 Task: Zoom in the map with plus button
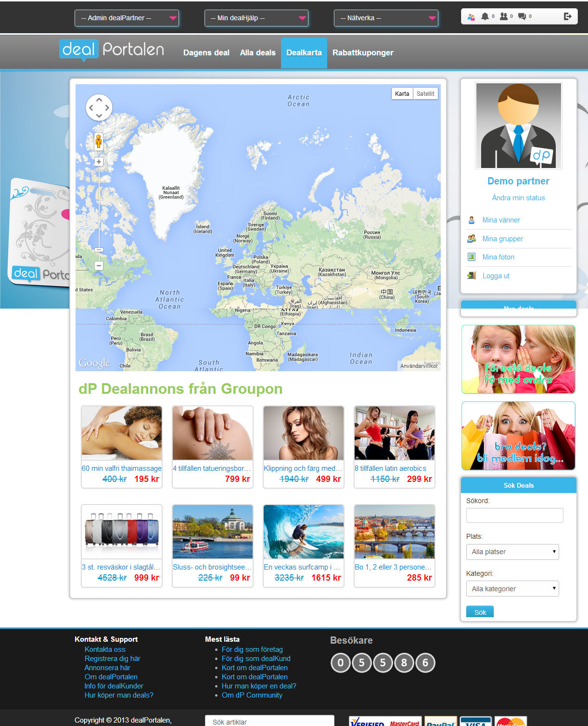(x=99, y=162)
